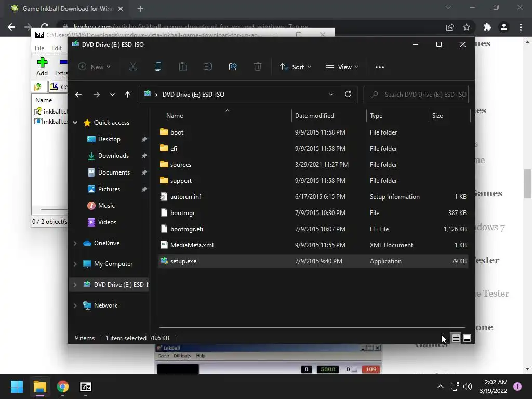Expand the DVD Drive (E:) tree node
532x399 pixels.
point(75,285)
